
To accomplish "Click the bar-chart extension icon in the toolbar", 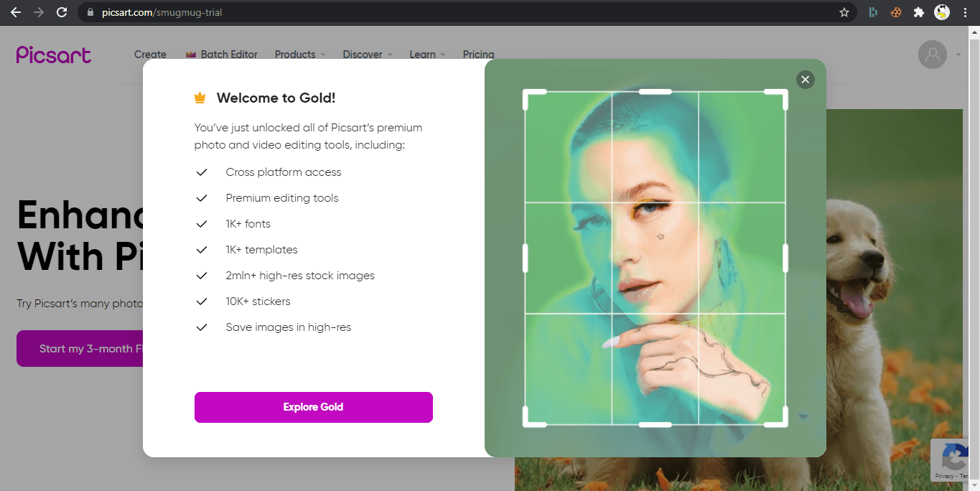I will click(x=872, y=12).
